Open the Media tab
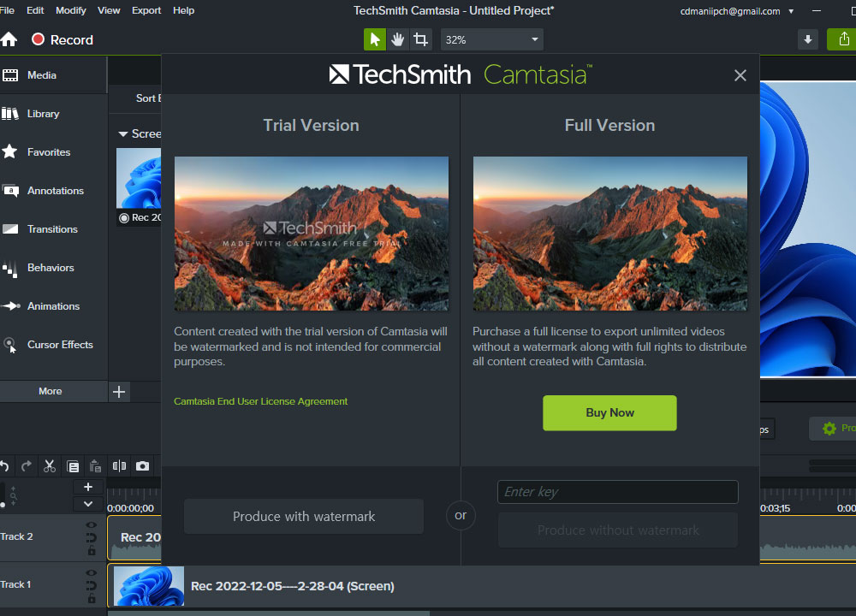Viewport: 856px width, 616px height. point(53,75)
